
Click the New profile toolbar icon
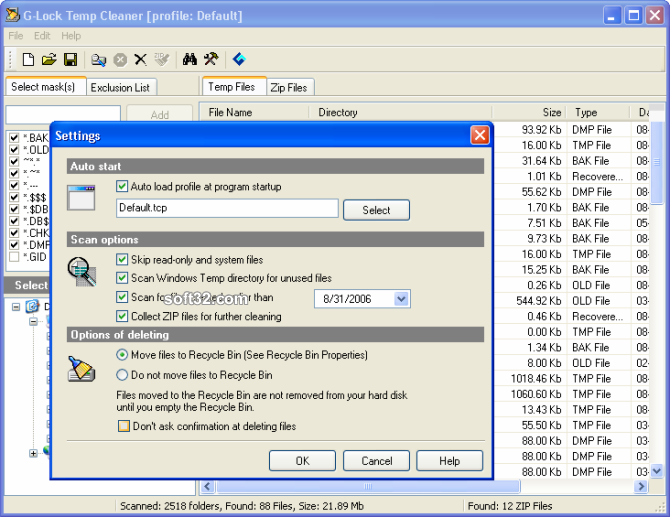(x=28, y=60)
